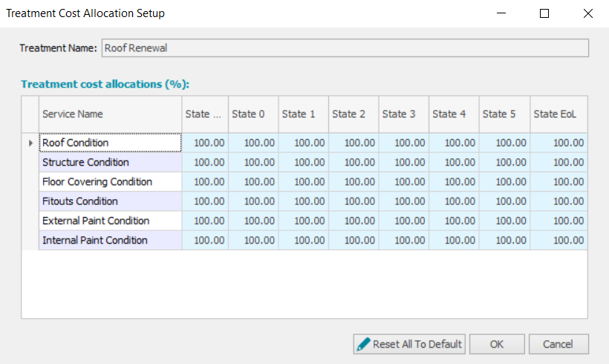Select the Floor Covering Condition row
The width and height of the screenshot is (609, 364).
(110, 182)
